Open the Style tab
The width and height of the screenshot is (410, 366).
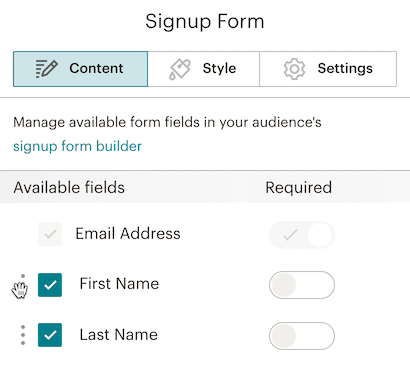[203, 69]
